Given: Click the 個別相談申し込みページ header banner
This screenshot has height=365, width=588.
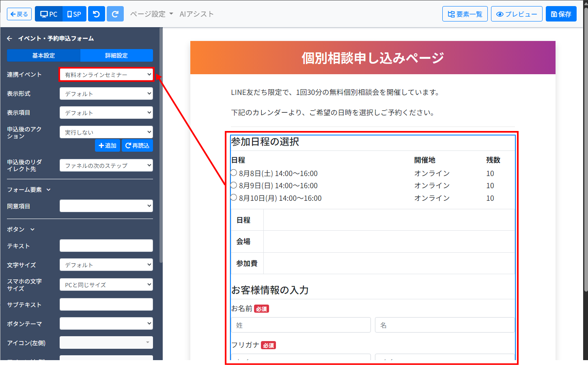Looking at the screenshot, I should pos(373,58).
